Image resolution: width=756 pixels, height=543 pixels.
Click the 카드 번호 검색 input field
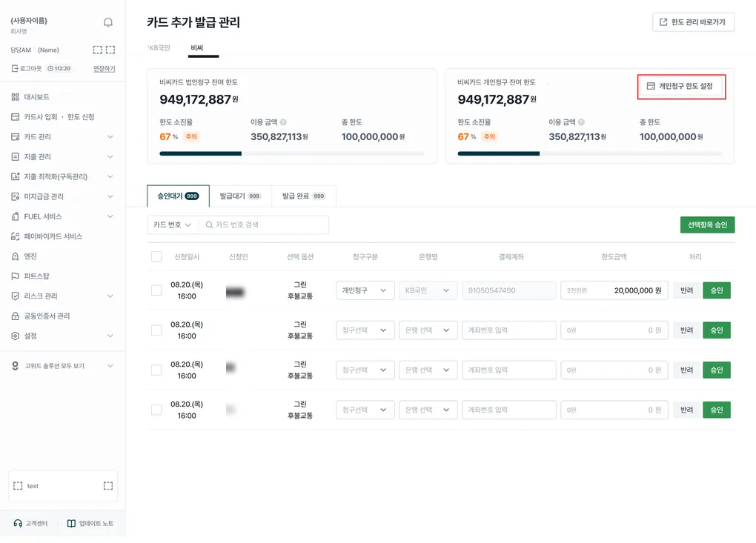(264, 225)
